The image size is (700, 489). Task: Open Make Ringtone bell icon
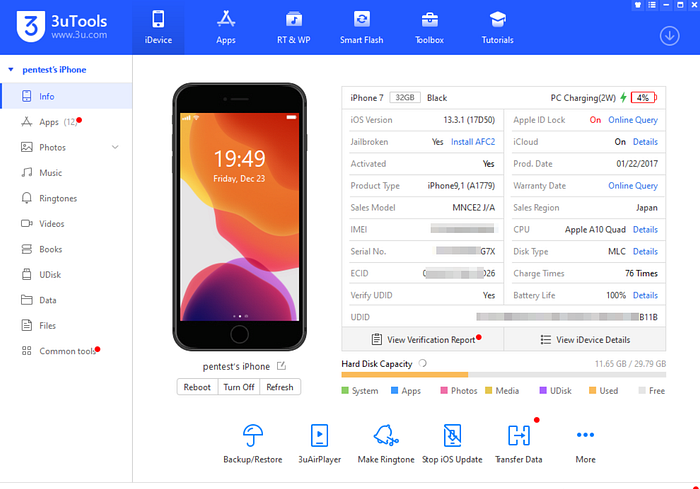[386, 435]
